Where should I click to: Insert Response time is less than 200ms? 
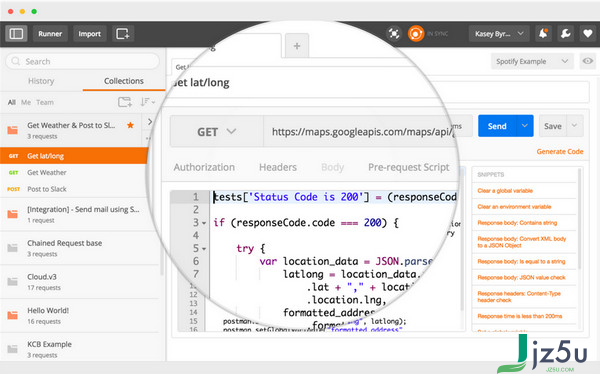pos(520,316)
